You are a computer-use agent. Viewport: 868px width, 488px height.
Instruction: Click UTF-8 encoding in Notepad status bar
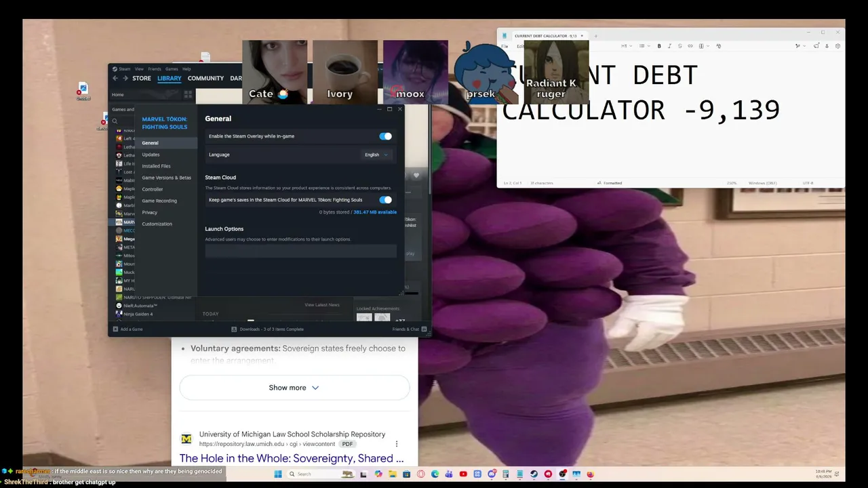coord(808,183)
